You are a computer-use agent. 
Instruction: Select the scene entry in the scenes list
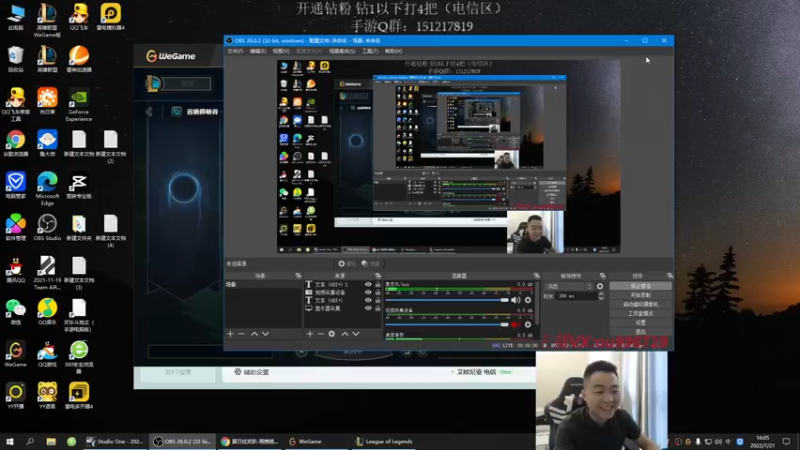263,284
